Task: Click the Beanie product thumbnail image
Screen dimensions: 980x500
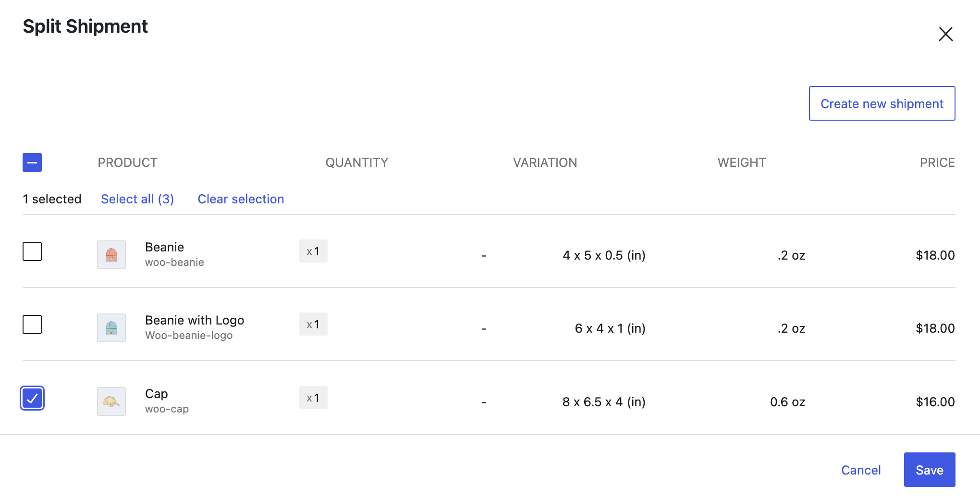Action: tap(111, 255)
